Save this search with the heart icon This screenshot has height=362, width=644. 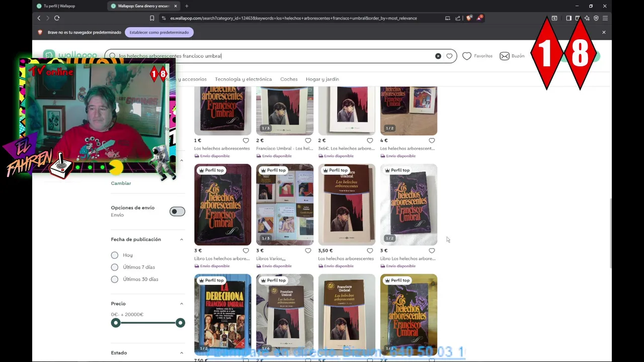449,56
